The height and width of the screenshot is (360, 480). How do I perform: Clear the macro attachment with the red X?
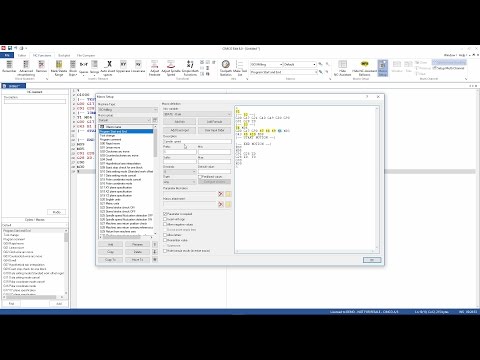pos(221,204)
